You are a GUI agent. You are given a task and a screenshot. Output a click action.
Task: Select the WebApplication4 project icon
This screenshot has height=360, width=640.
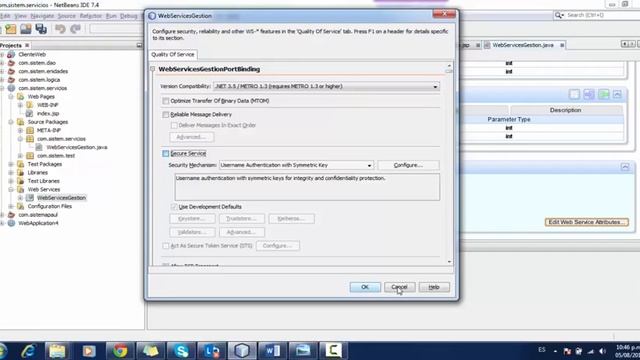(11, 223)
